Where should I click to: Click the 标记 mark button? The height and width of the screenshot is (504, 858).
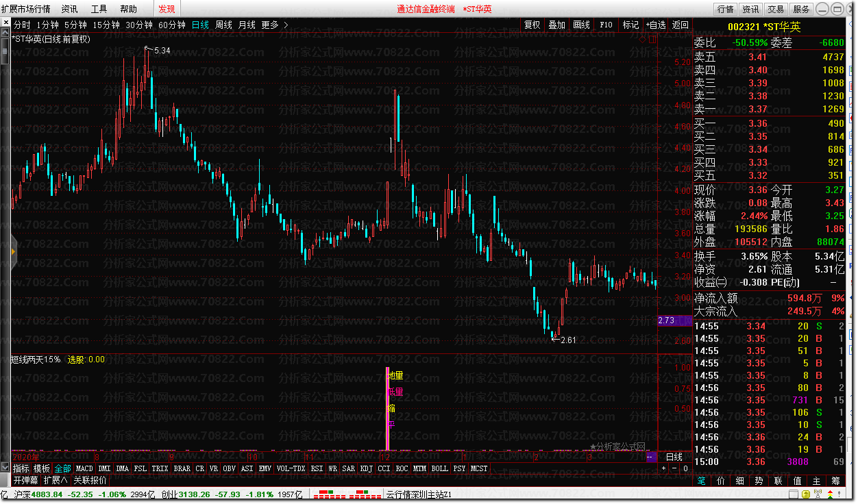[630, 25]
